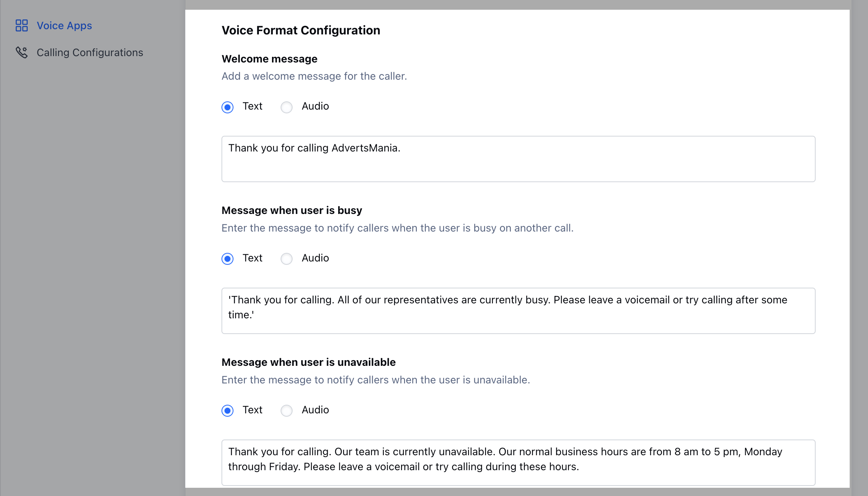
Task: Open Voice Apps in the sidebar
Action: coord(64,25)
